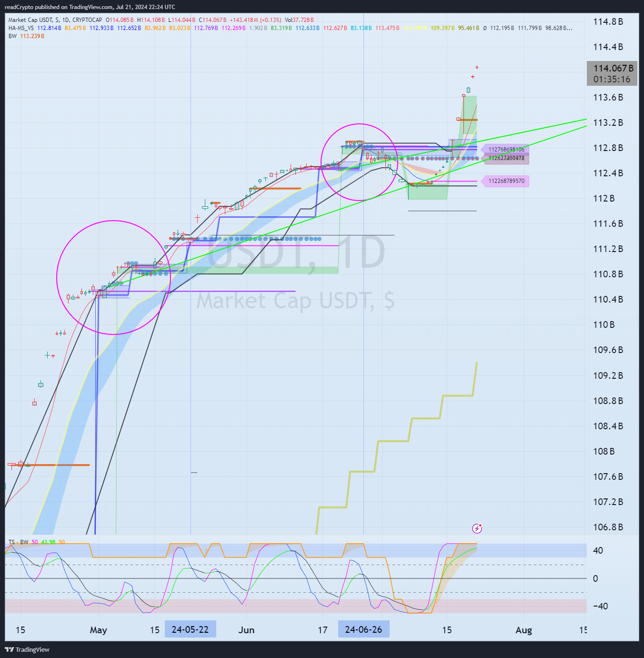644x658 pixels.
Task: Click the high value H114.108 B
Action: click(151, 20)
